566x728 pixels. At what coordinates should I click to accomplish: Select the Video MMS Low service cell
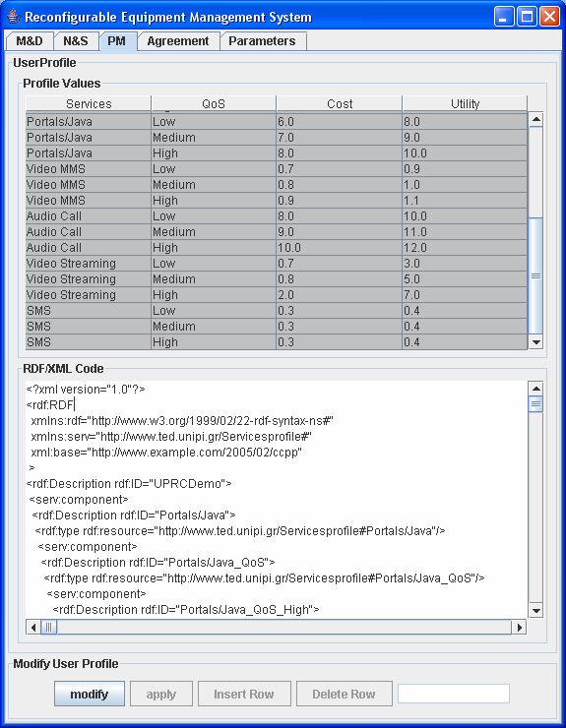[x=89, y=169]
